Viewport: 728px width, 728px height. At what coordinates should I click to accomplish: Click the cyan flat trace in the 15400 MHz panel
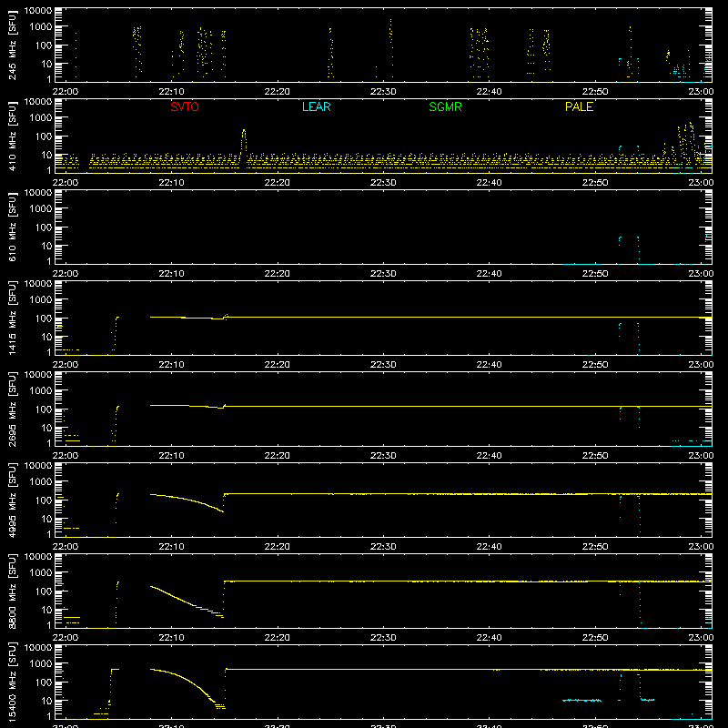[x=581, y=700]
